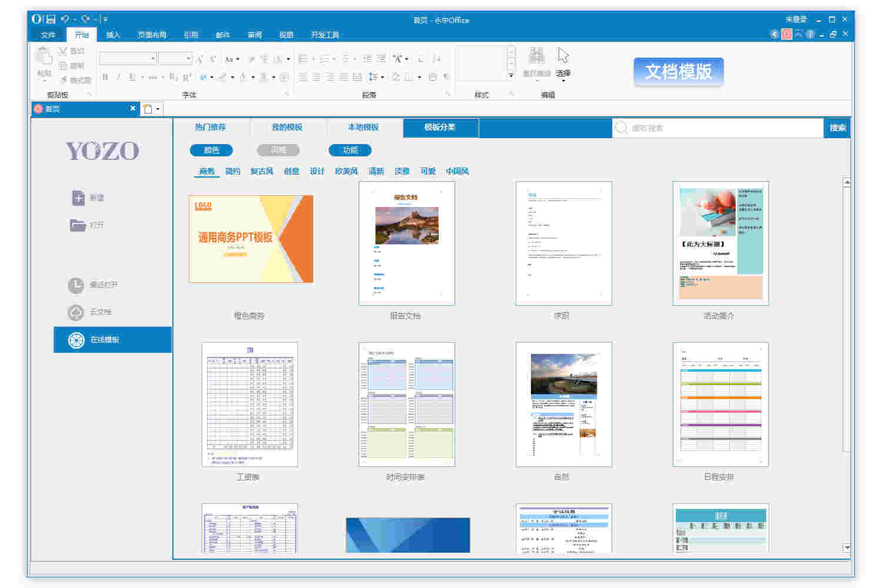Switch to the 开发工具 Developer tab
Image resolution: width=882 pixels, height=588 pixels.
coord(325,35)
